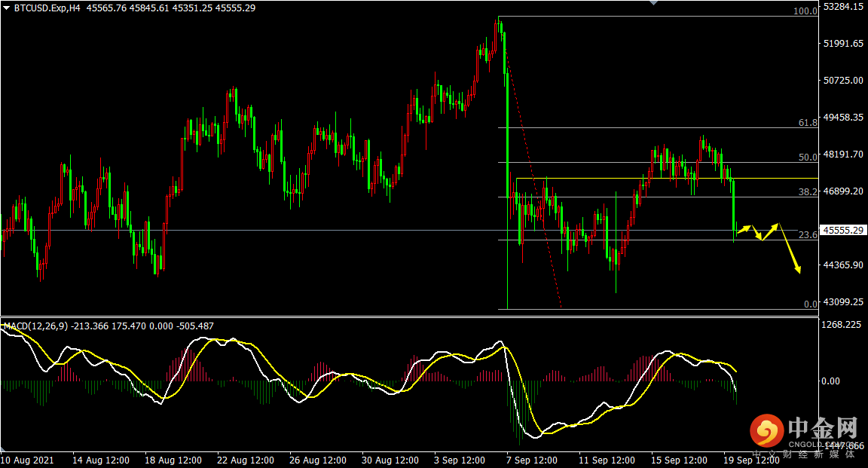Click the 51991.65 price axis label
Viewport: 868px width, 468px height.
(x=844, y=43)
